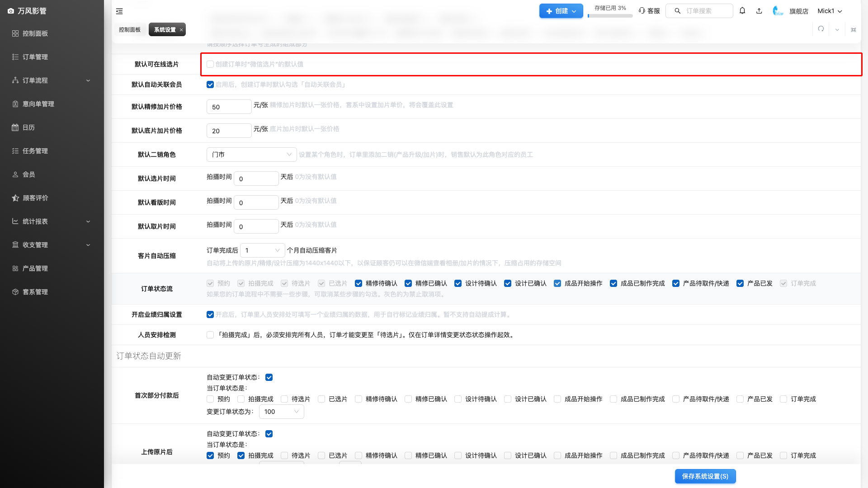
Task: Toggle 自动变更订单状态 for 首次部分付款后
Action: (x=269, y=377)
